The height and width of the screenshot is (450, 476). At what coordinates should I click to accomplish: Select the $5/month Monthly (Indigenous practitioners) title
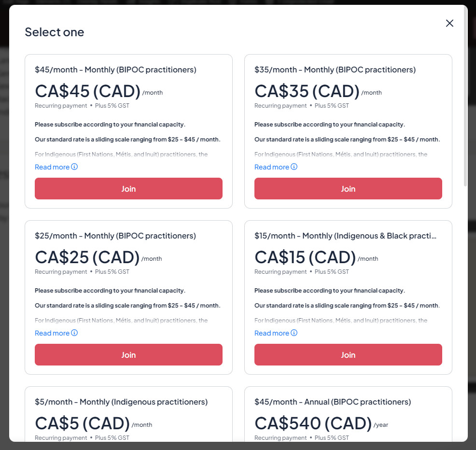[x=121, y=402]
